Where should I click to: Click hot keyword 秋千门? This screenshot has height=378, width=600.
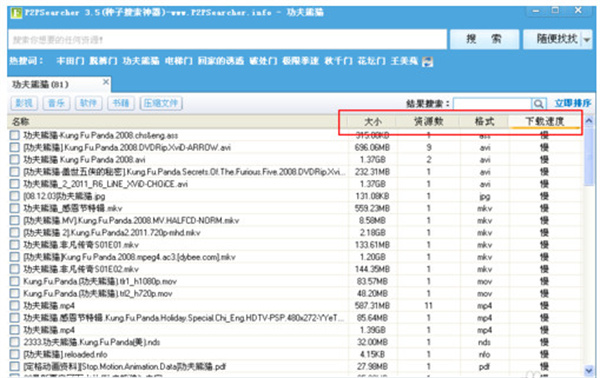pos(338,61)
